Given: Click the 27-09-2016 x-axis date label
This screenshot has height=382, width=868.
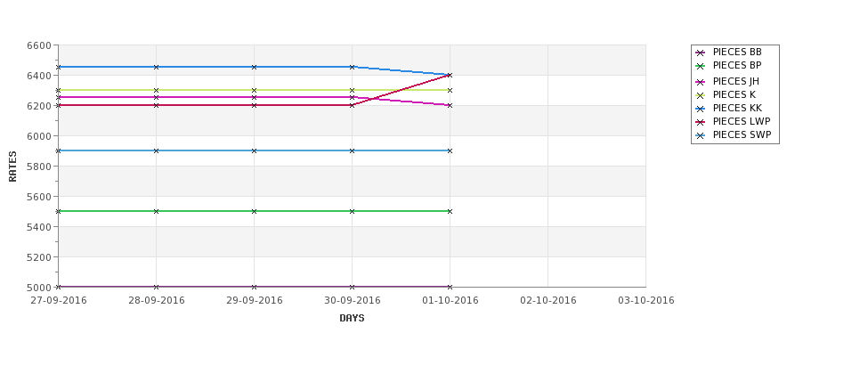Looking at the screenshot, I should (59, 301).
